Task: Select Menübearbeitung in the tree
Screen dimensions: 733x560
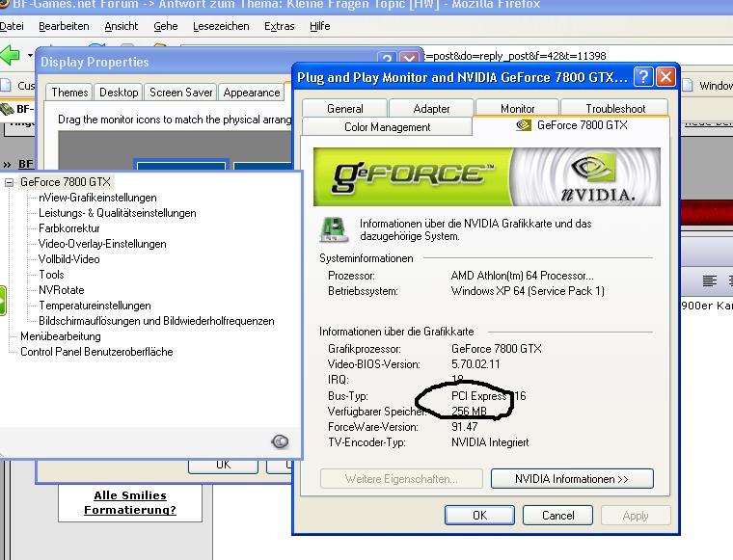Action: coord(61,336)
